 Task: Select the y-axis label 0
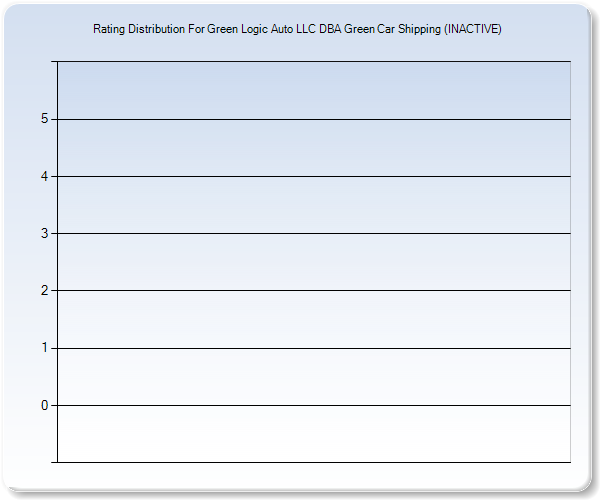coord(44,405)
